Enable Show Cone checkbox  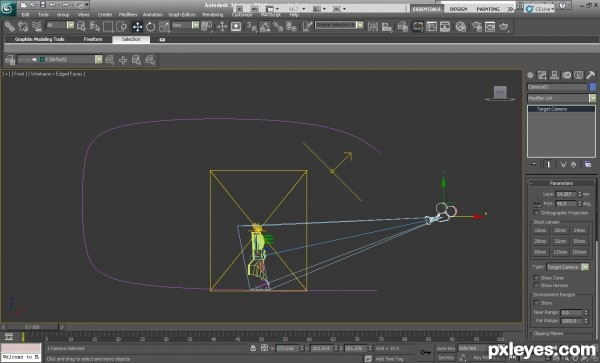(x=536, y=278)
